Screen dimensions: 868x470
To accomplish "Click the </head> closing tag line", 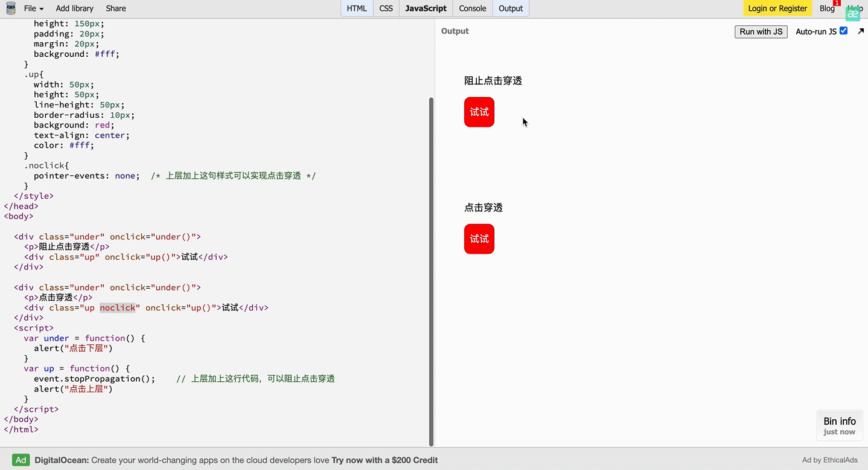I will click(x=21, y=206).
